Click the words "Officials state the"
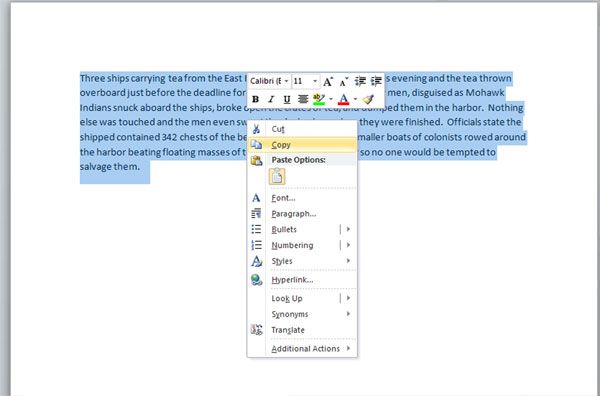 click(x=484, y=122)
